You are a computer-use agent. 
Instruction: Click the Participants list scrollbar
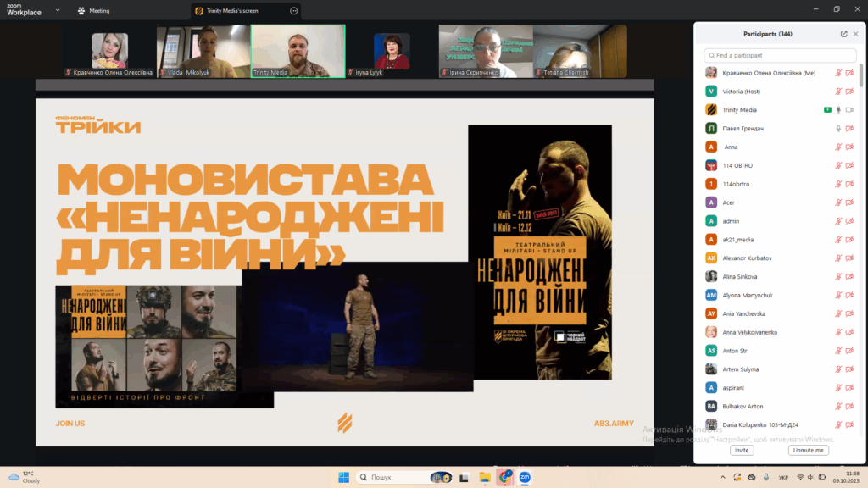pos(860,75)
